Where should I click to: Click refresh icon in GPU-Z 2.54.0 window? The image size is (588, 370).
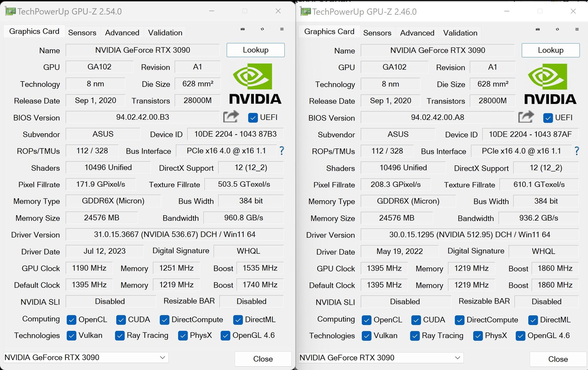click(262, 29)
